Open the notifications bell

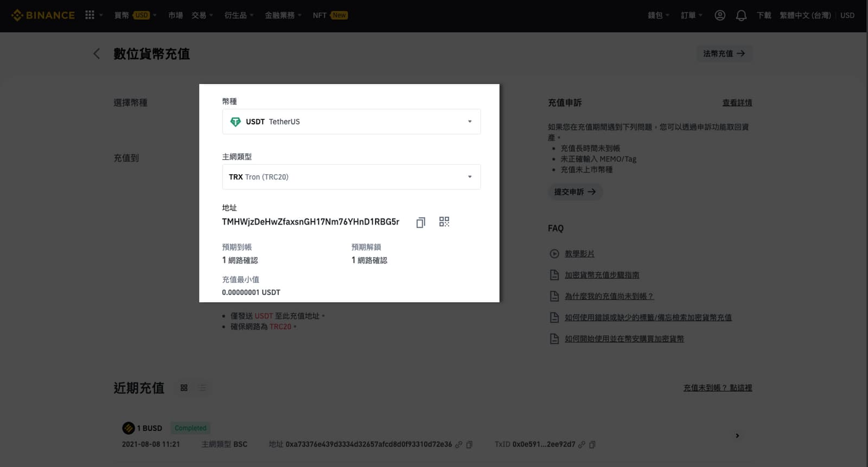coord(741,15)
